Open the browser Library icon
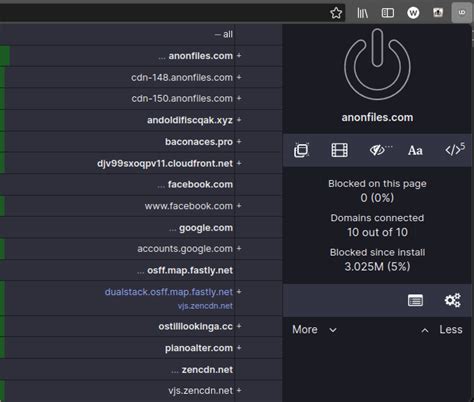The width and height of the screenshot is (474, 402). coord(362,13)
